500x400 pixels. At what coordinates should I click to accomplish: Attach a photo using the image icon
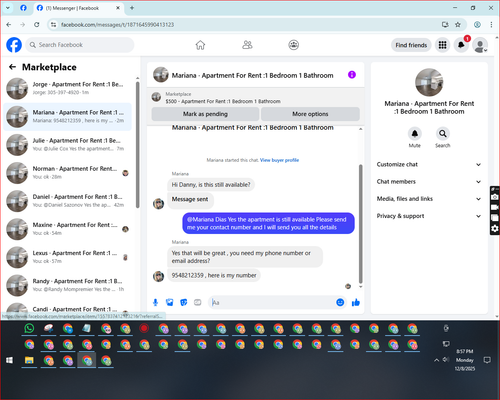tap(170, 302)
